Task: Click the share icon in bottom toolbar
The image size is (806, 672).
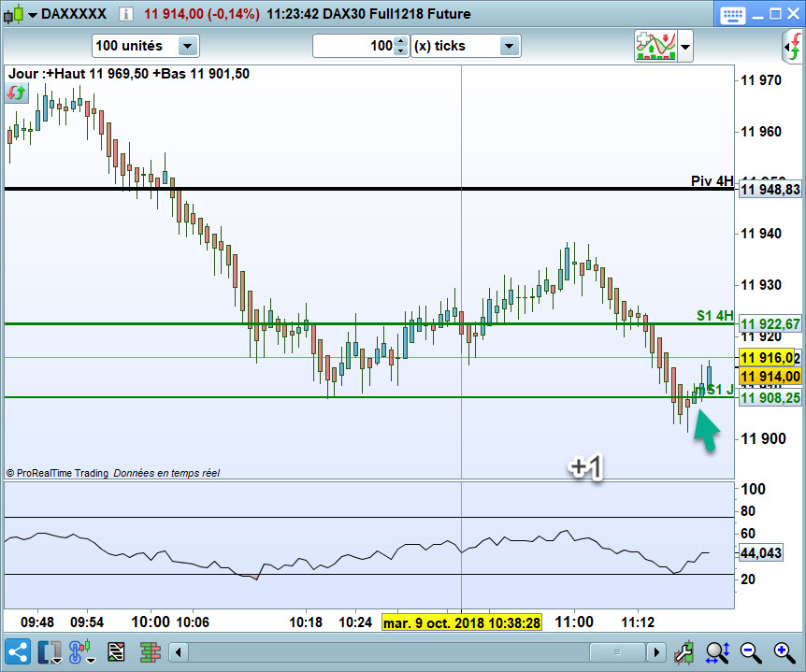Action: point(18,652)
